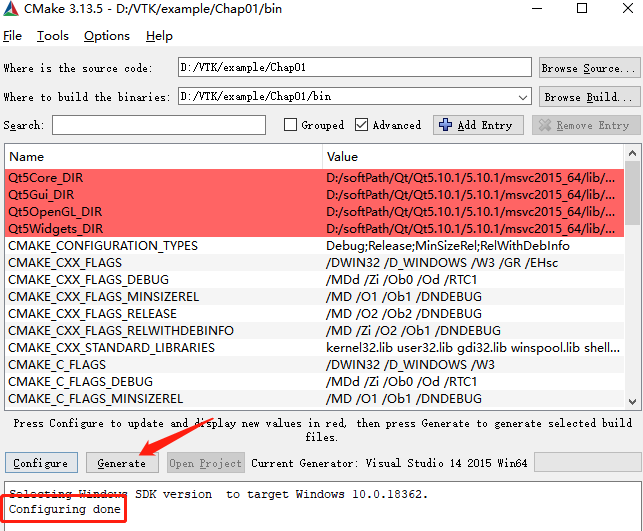Click the kernel32.lib user32.lib value
Image resolution: width=643 pixels, height=531 pixels.
coord(473,348)
